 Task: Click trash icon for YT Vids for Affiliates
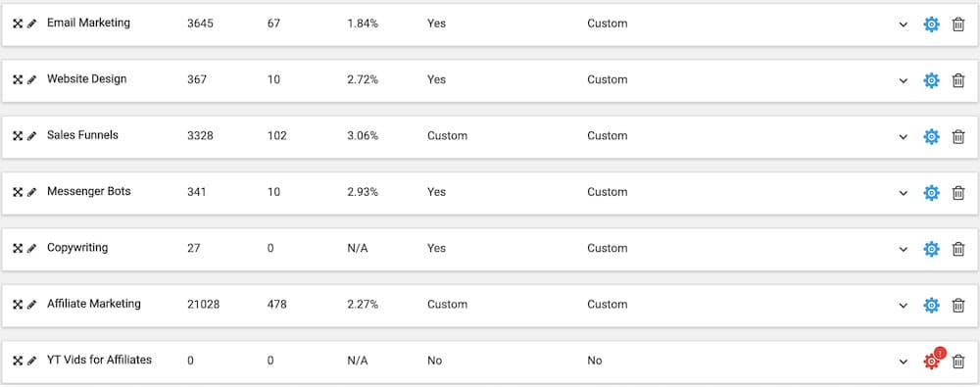(x=958, y=362)
